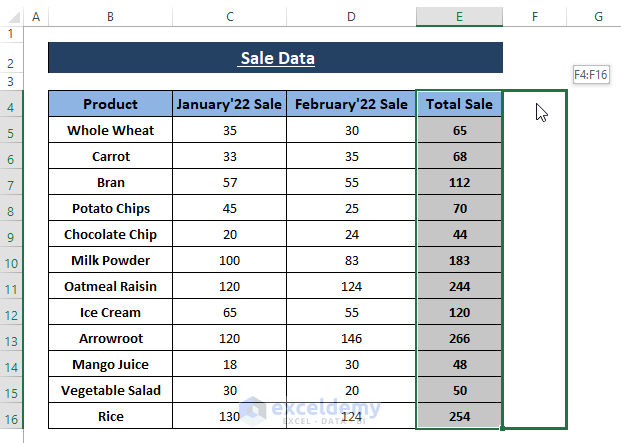Select column B header
This screenshot has height=443, width=621.
click(x=110, y=17)
